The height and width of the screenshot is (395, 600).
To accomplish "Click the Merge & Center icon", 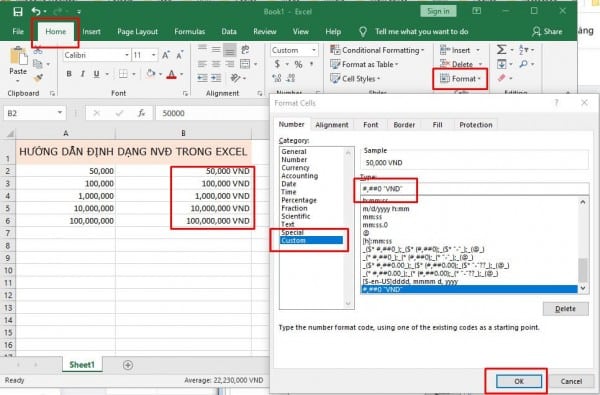I will point(245,64).
